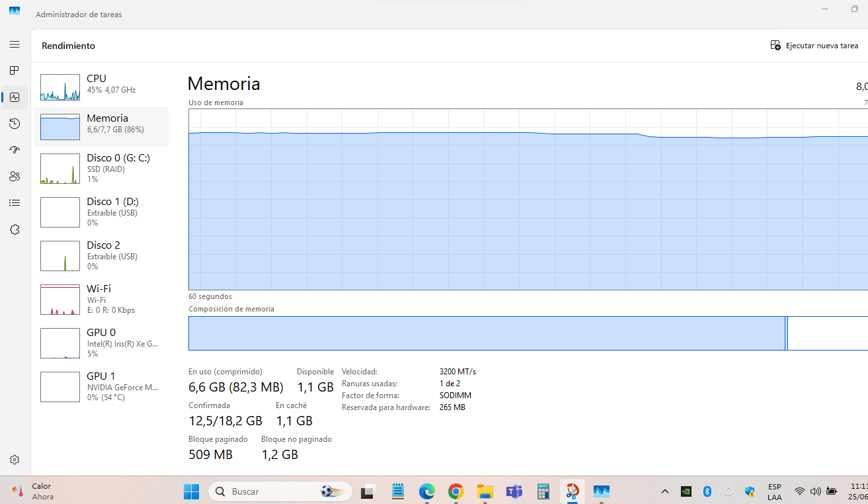Open the Details page list icon
Viewport: 868px width, 504px height.
(15, 203)
